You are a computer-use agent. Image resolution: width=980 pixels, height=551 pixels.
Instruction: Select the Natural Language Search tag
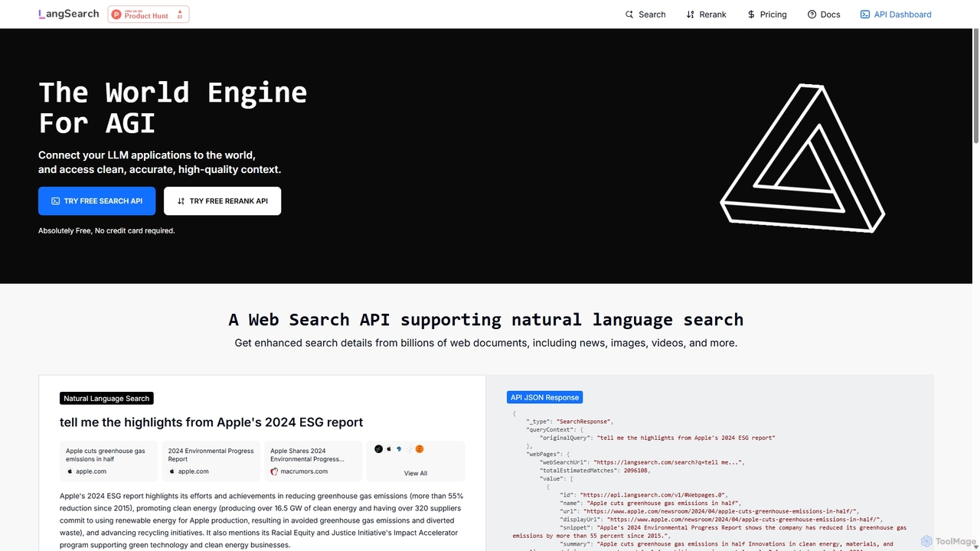(106, 398)
